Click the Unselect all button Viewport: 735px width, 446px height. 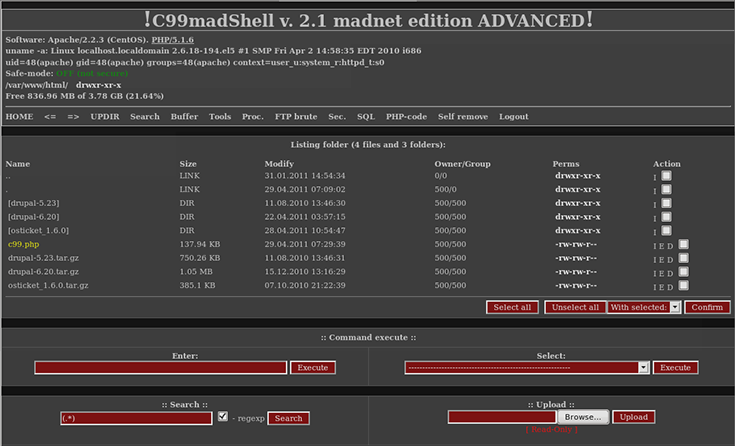click(575, 307)
